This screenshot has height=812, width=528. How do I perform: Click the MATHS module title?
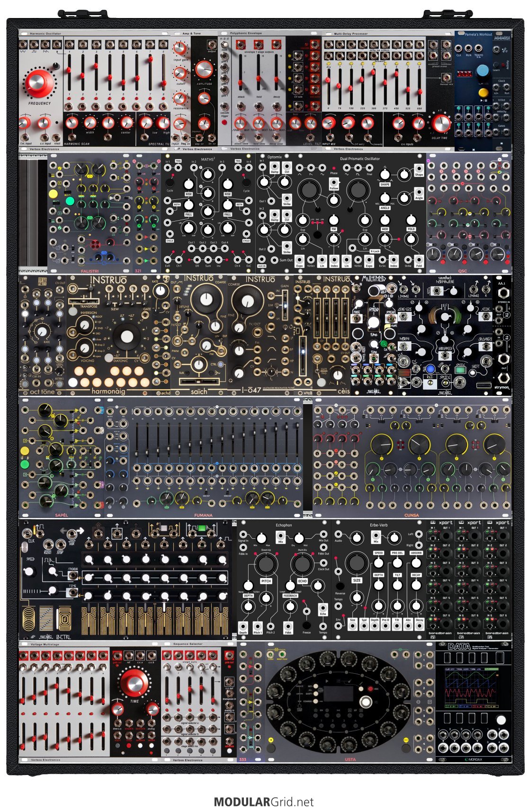coord(207,159)
